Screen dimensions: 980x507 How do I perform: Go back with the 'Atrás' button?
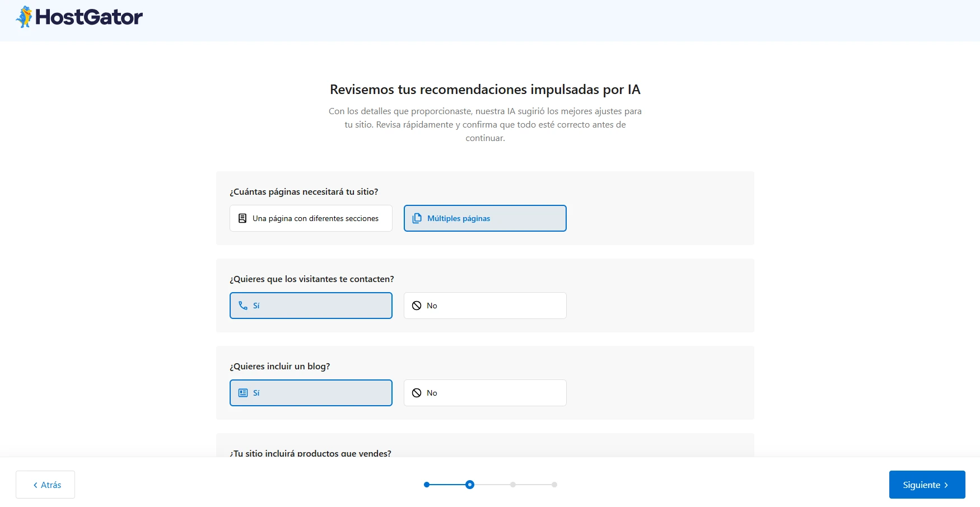tap(45, 485)
